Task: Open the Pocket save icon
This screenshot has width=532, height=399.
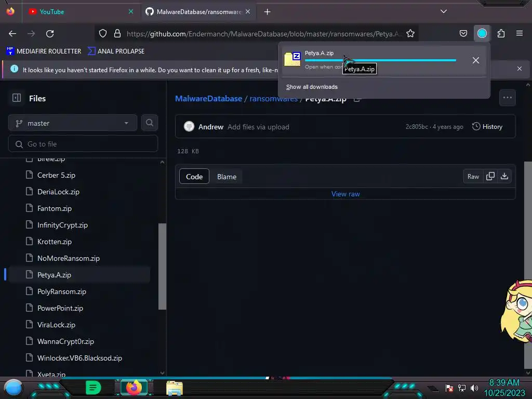Action: (x=463, y=33)
